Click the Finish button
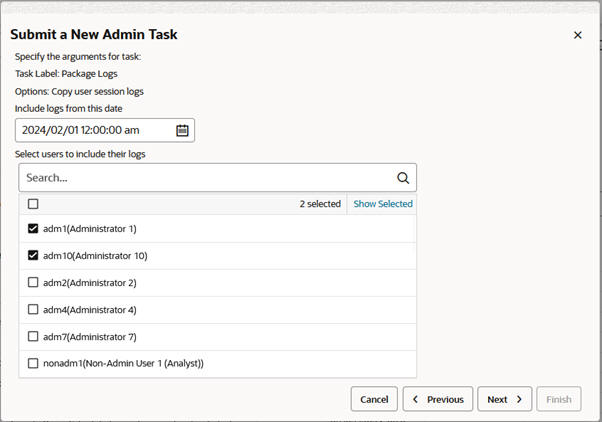 coord(558,399)
